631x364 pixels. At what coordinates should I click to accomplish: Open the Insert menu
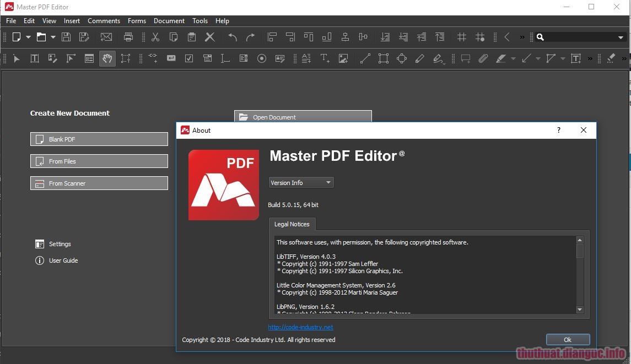pos(72,21)
